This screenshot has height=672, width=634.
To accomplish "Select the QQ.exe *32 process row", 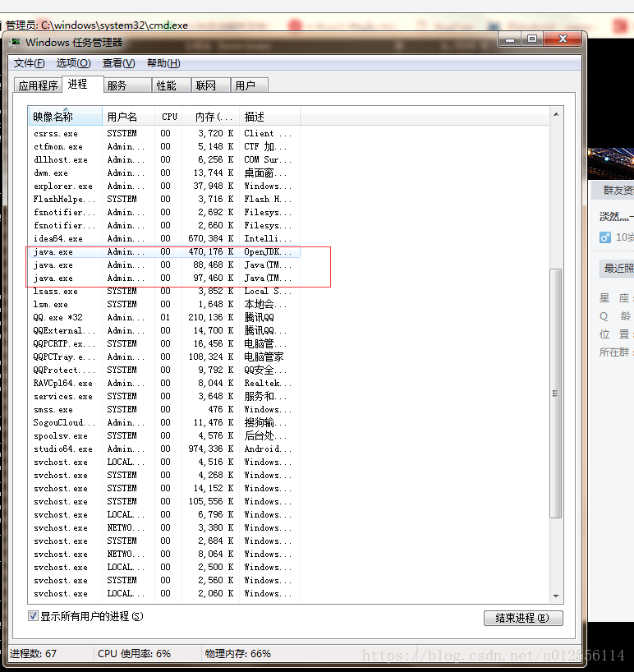I will tap(164, 318).
